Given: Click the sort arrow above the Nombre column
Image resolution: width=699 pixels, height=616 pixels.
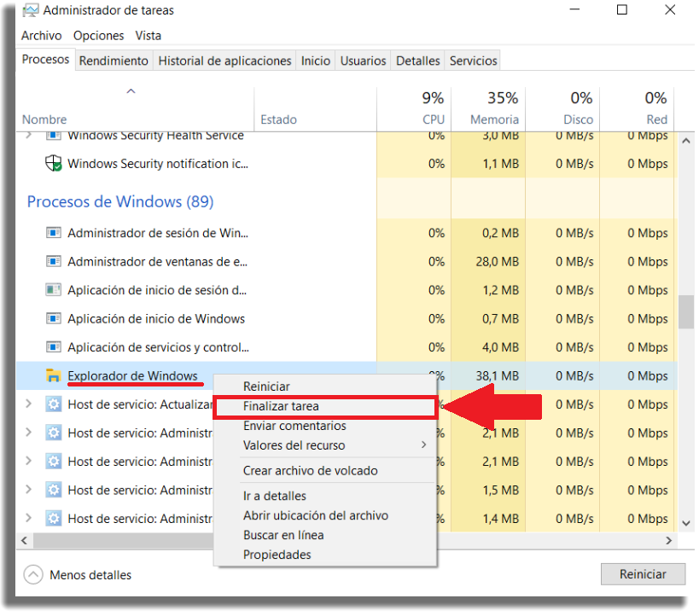Looking at the screenshot, I should (x=131, y=91).
